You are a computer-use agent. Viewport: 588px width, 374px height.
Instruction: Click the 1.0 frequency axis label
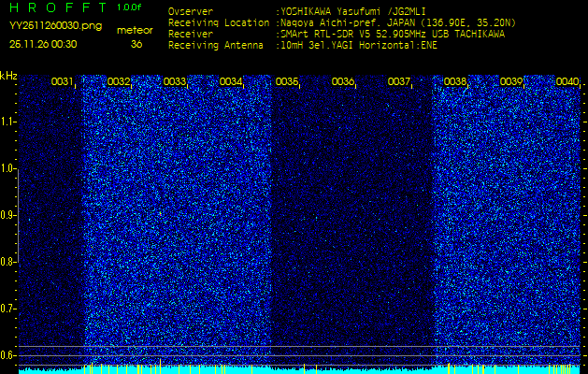(x=8, y=168)
